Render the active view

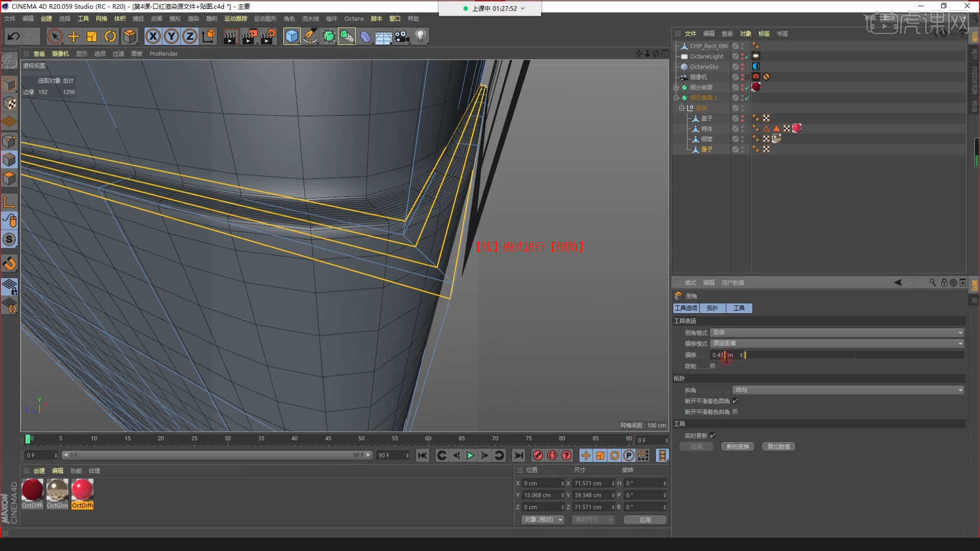pyautogui.click(x=230, y=36)
